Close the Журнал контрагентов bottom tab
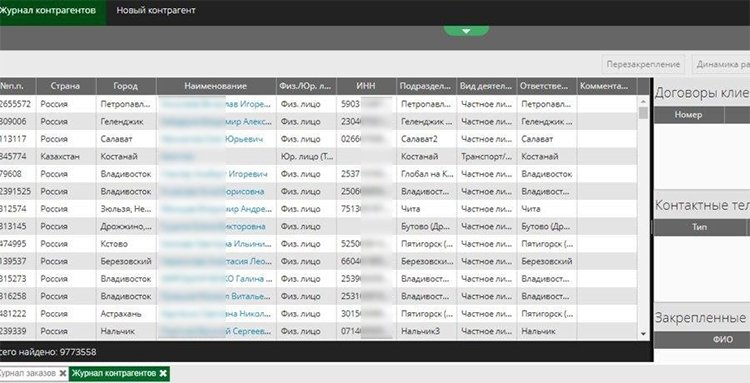750x383 pixels. coord(163,373)
